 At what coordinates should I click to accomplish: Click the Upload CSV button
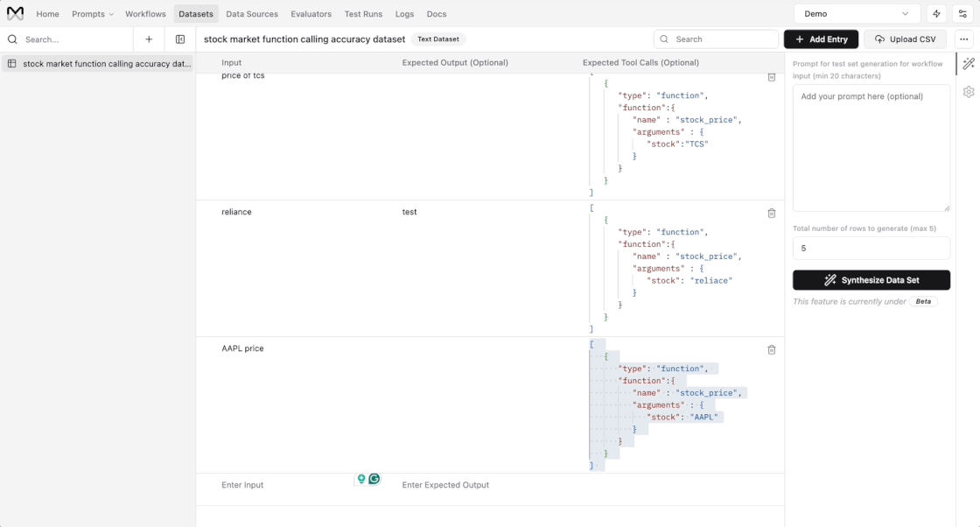pyautogui.click(x=905, y=39)
